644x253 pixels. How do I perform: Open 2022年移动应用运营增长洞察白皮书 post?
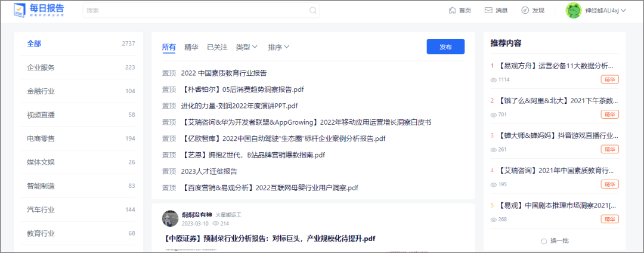pyautogui.click(x=306, y=122)
